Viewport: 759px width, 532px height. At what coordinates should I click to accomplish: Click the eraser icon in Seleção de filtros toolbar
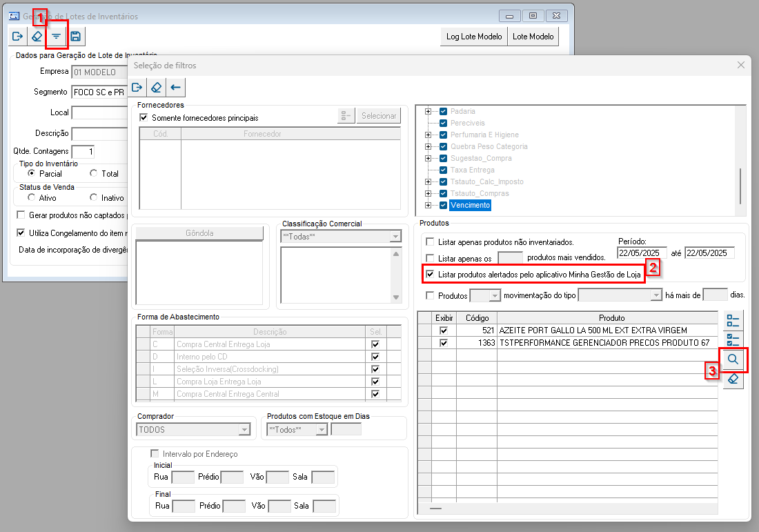coord(157,88)
